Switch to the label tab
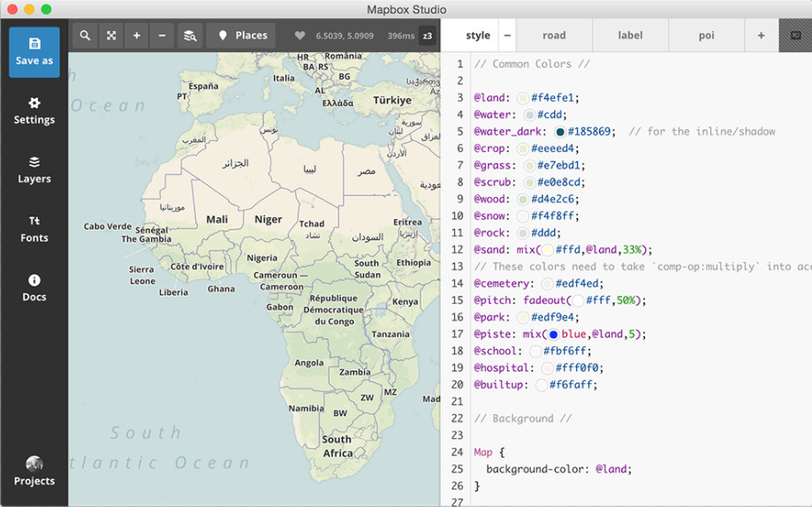The height and width of the screenshot is (507, 812). pos(630,35)
